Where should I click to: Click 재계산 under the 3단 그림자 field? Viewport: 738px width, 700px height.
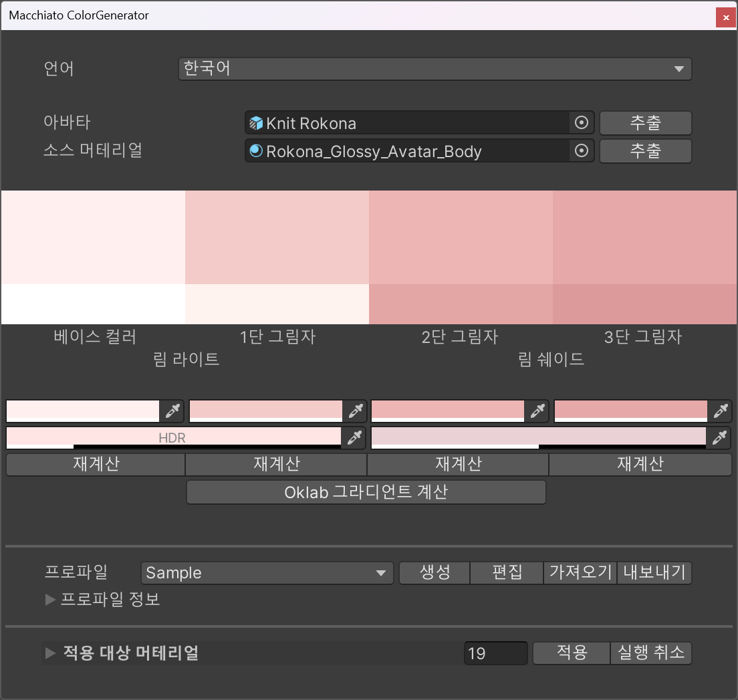640,464
